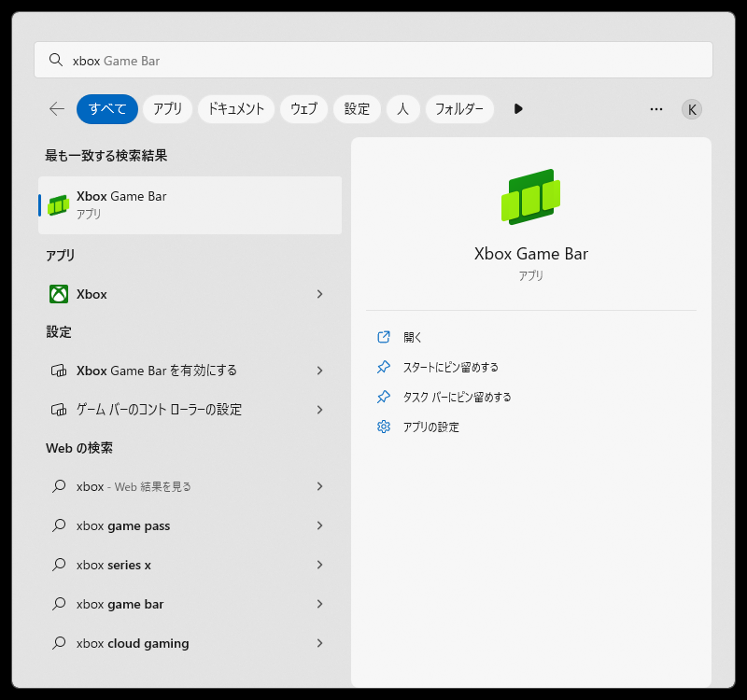Switch to the フォルダー filter tab
The image size is (747, 700).
pyautogui.click(x=459, y=109)
